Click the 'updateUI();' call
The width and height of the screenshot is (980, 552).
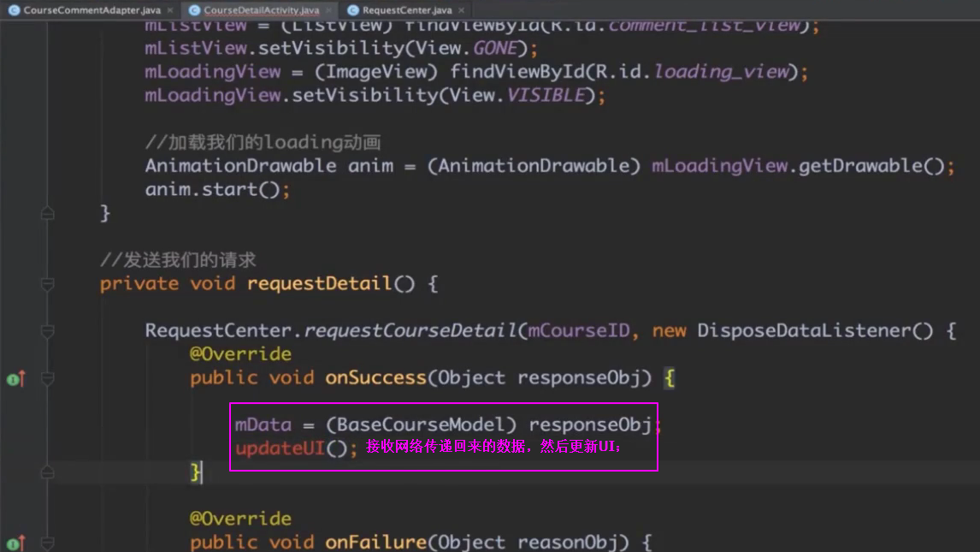pos(296,448)
